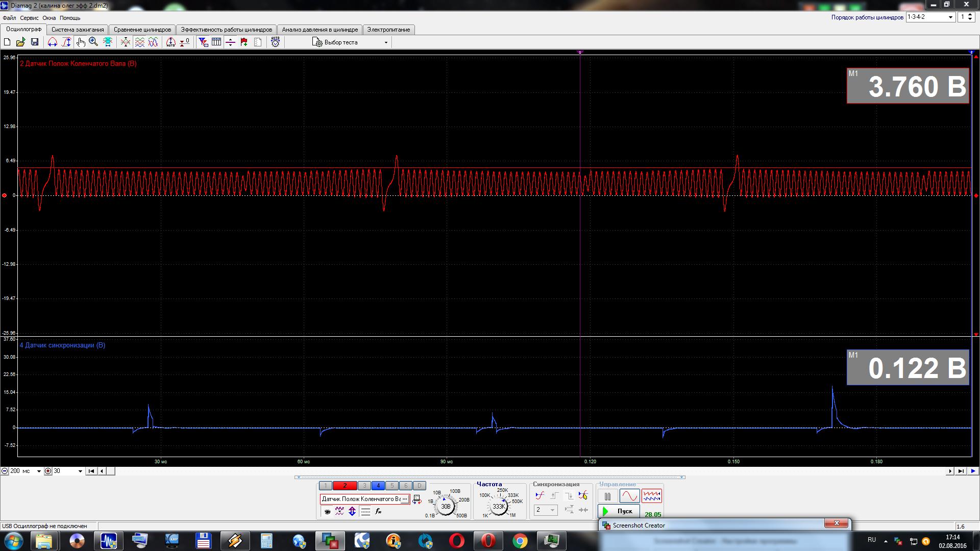Click the blue vertical arrows icon
This screenshot has height=551, width=980.
(x=352, y=511)
